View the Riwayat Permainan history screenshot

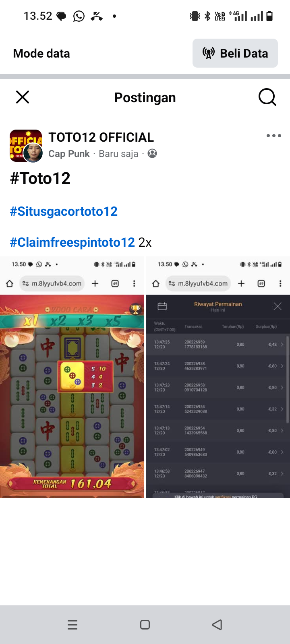point(218,377)
